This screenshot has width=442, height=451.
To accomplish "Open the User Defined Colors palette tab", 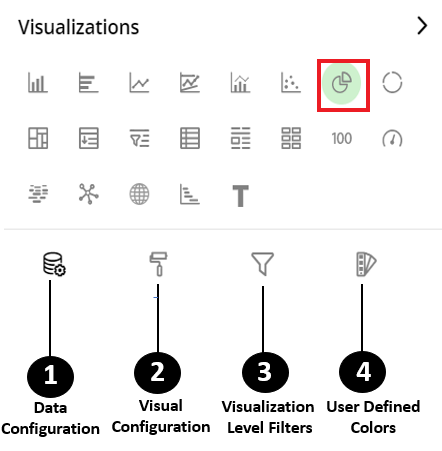I will tap(366, 264).
